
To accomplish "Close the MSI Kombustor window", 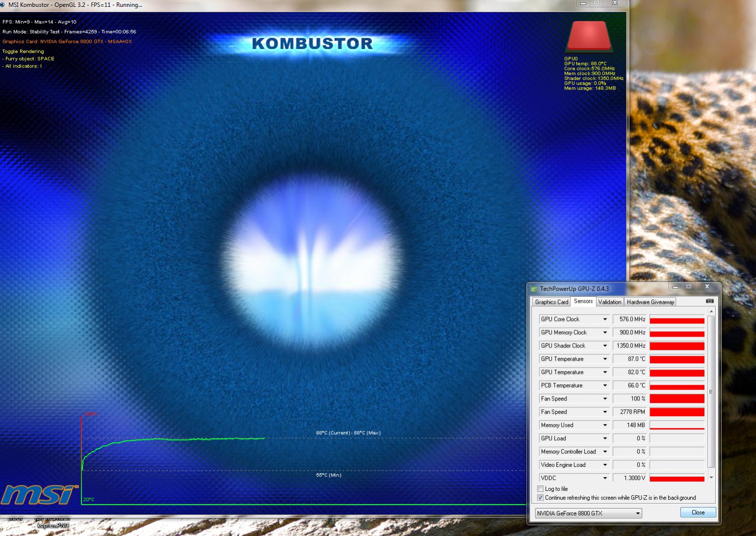I will [x=615, y=3].
